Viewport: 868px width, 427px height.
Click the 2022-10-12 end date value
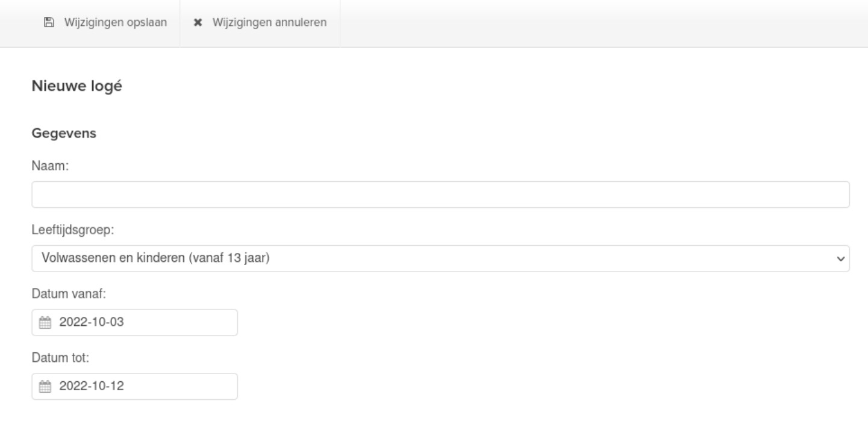[92, 387]
